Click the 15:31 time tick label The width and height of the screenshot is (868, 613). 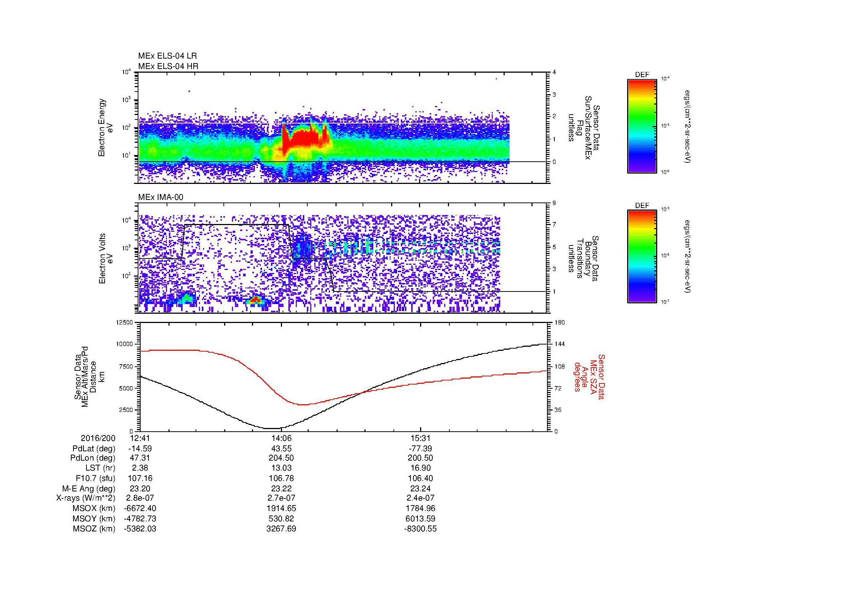(x=420, y=438)
